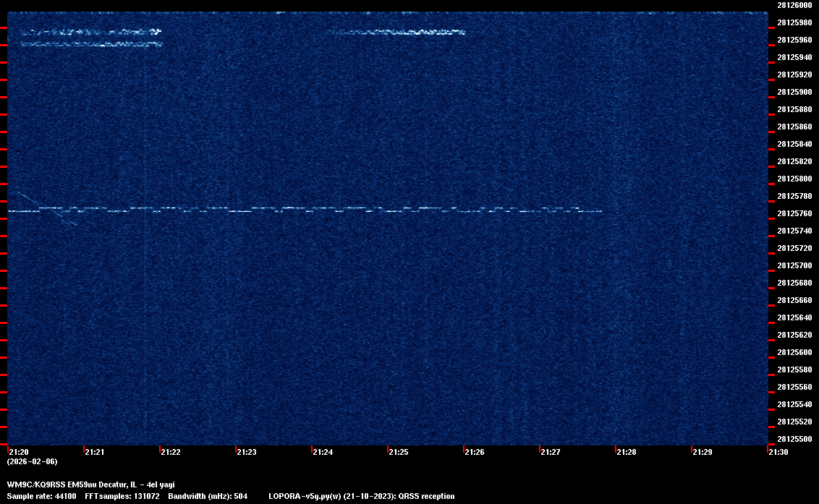Click the double signal trace at top left
Viewport: 819px width, 504px height.
[x=90, y=38]
